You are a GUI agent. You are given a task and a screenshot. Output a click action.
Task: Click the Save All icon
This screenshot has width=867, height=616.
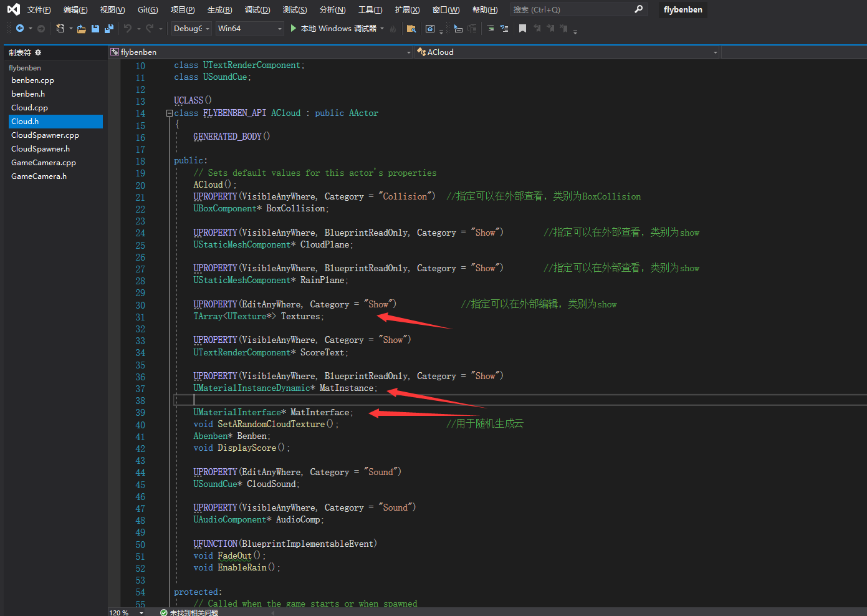[109, 29]
